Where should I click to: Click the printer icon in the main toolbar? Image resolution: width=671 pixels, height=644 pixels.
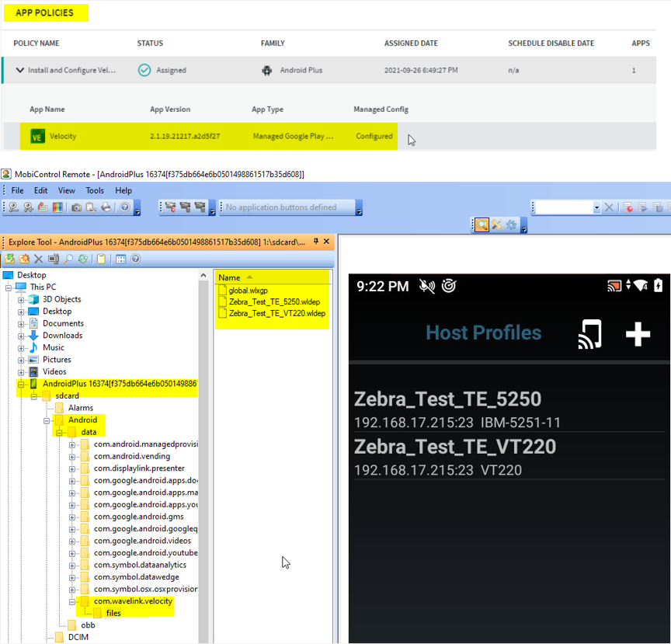106,207
